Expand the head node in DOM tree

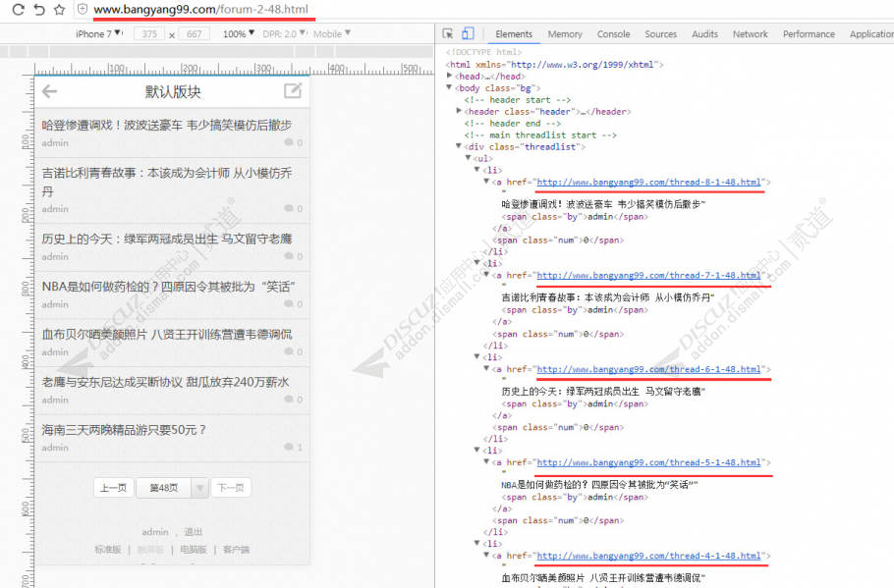(449, 76)
